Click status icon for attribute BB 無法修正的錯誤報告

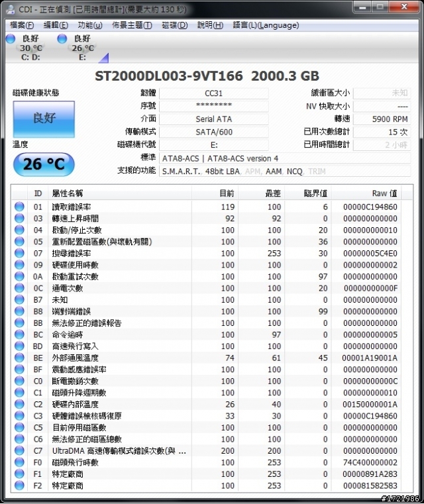point(19,323)
